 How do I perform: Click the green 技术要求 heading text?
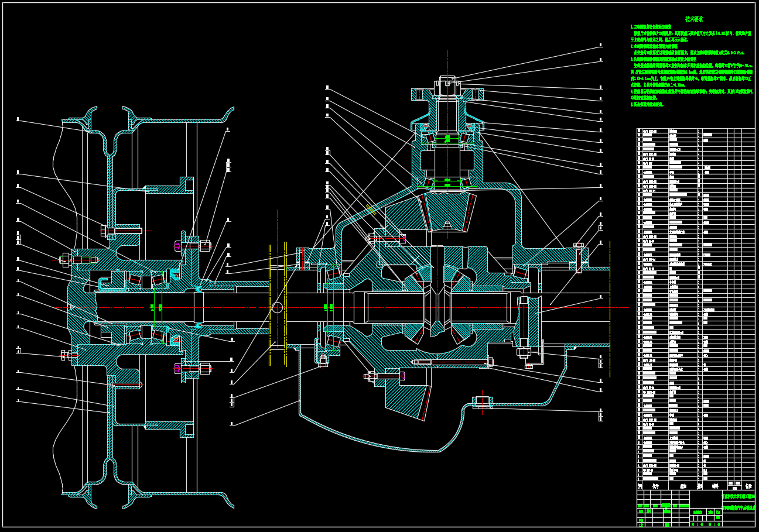[x=694, y=19]
